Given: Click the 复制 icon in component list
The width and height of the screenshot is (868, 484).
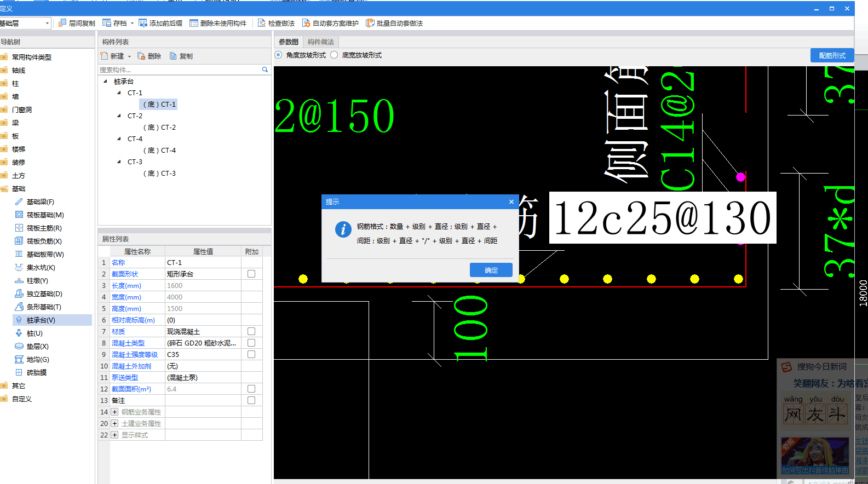Looking at the screenshot, I should point(173,56).
